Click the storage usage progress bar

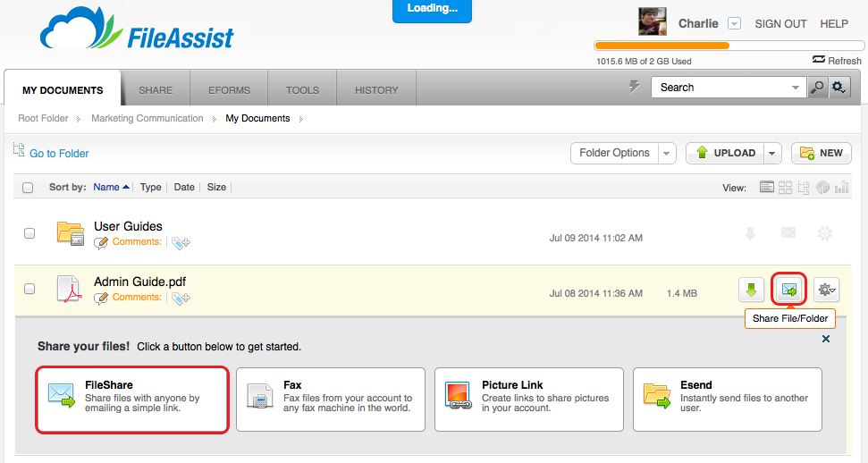coord(729,46)
